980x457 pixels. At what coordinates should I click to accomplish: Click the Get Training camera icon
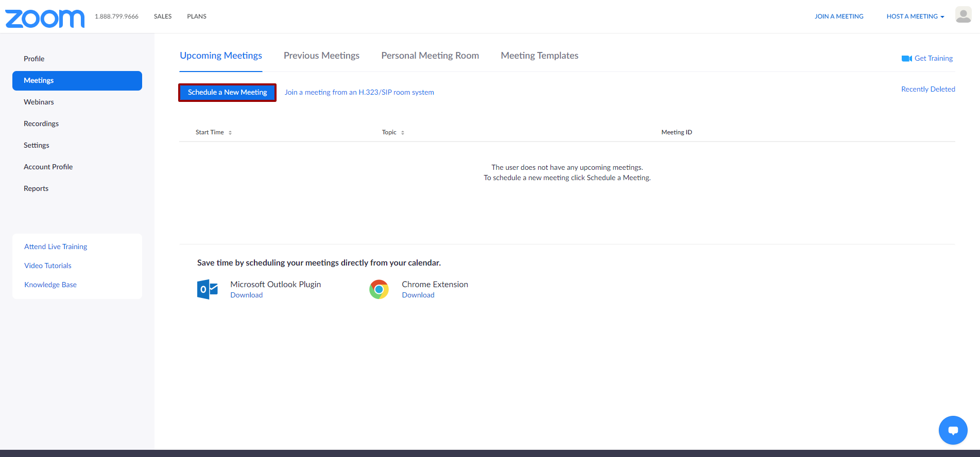coord(906,59)
